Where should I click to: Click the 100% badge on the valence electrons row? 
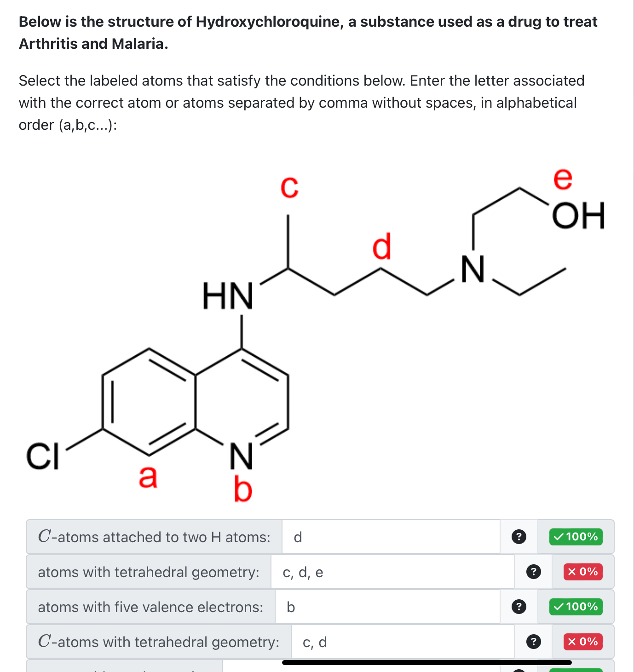coord(576,607)
